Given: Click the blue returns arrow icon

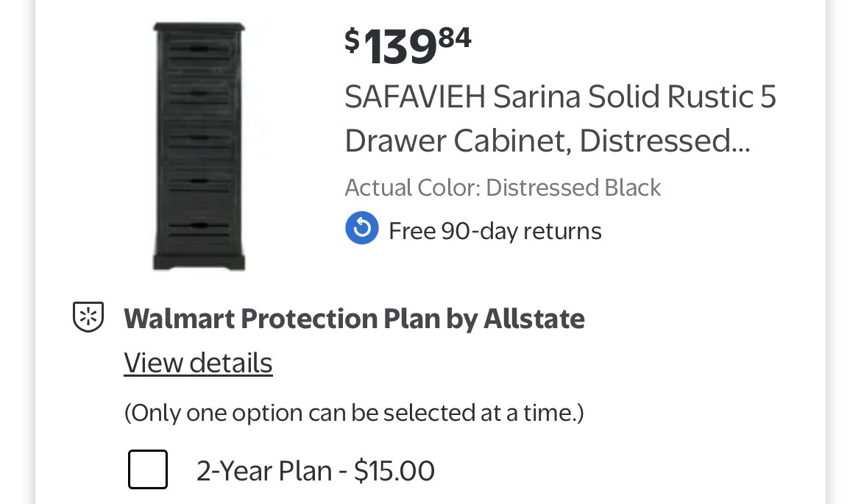Looking at the screenshot, I should pos(362,230).
